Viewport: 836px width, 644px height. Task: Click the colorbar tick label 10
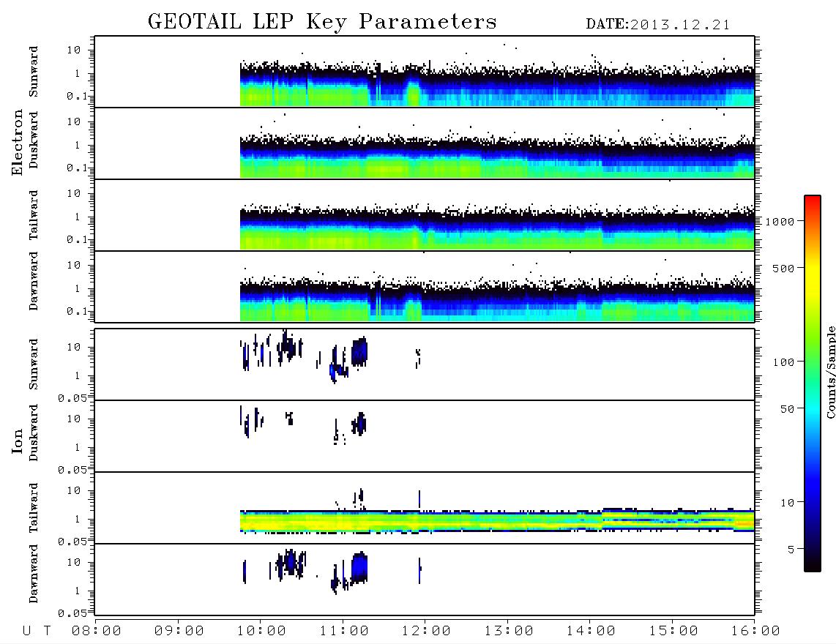pyautogui.click(x=787, y=503)
